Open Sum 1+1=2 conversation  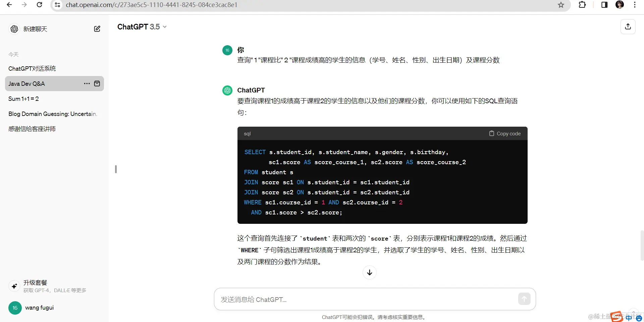pos(54,99)
